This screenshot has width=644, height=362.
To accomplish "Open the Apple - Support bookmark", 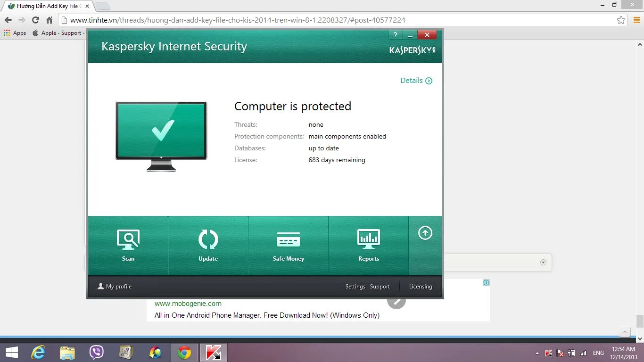I will [x=58, y=33].
